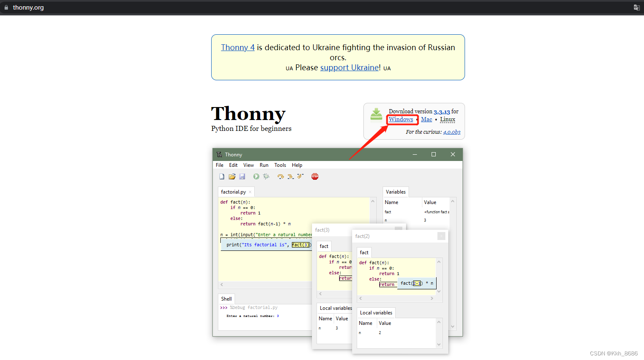644x360 pixels.
Task: Click the highlighted fact(3) call in editor
Action: [301, 245]
